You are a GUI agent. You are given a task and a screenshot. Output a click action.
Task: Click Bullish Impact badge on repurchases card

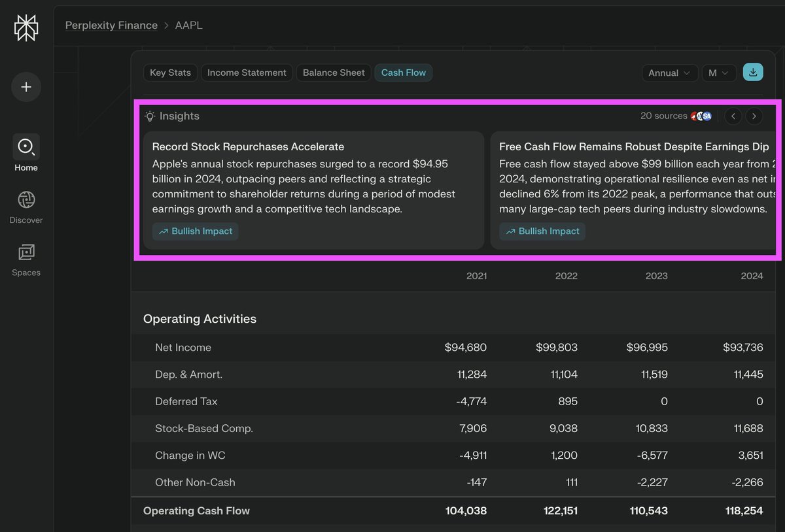(x=196, y=231)
